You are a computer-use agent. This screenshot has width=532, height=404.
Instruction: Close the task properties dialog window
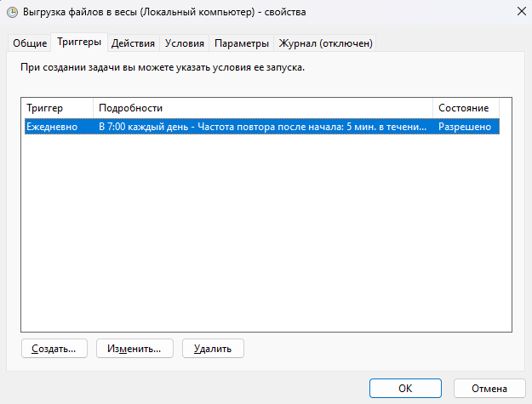[522, 11]
